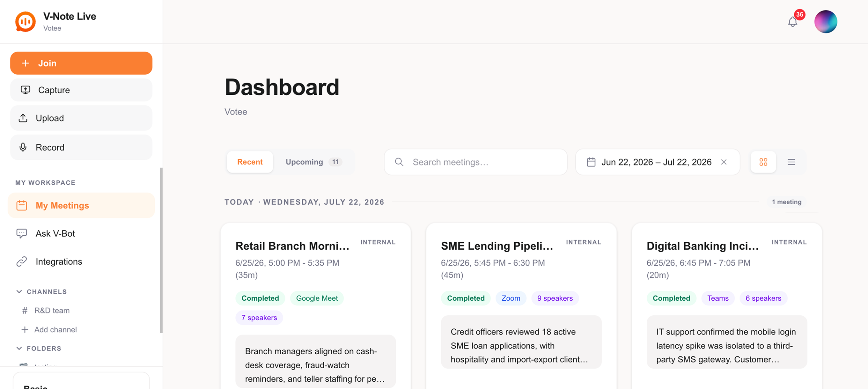Click the calendar icon in date filter
The height and width of the screenshot is (389, 868).
(x=591, y=162)
